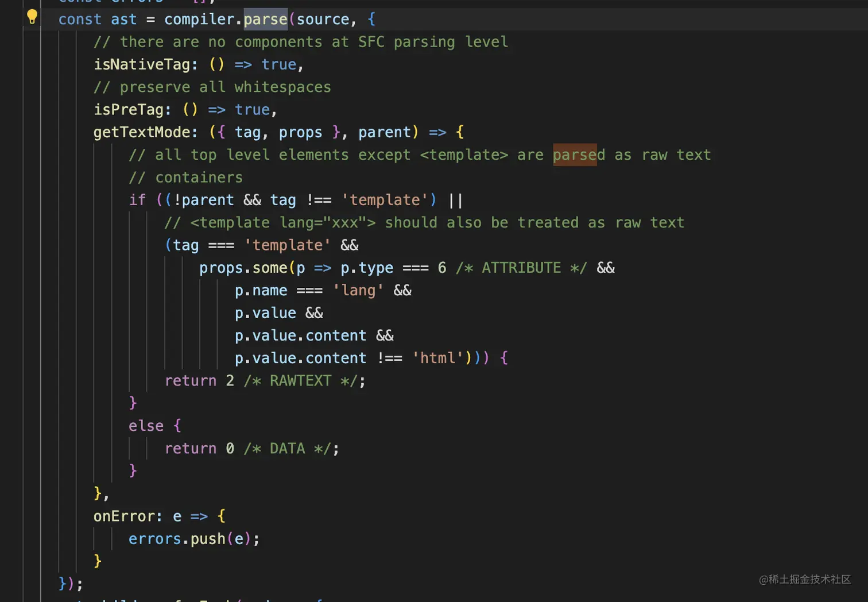Click the 'ast' variable name
Image resolution: width=868 pixels, height=602 pixels.
[124, 20]
